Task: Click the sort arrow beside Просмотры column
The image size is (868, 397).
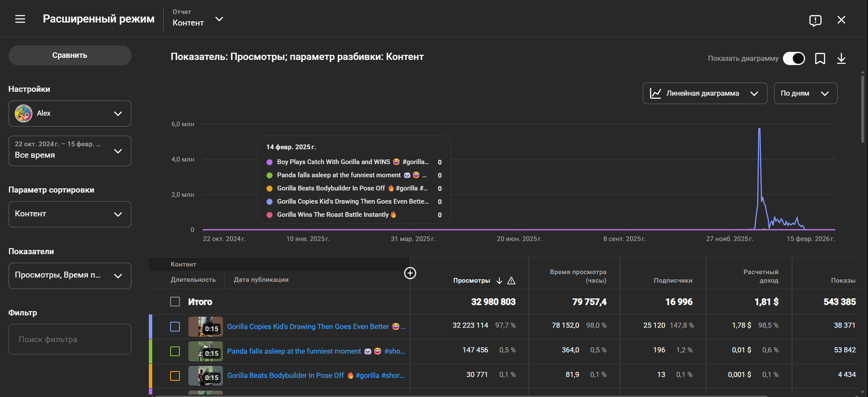Action: click(499, 281)
